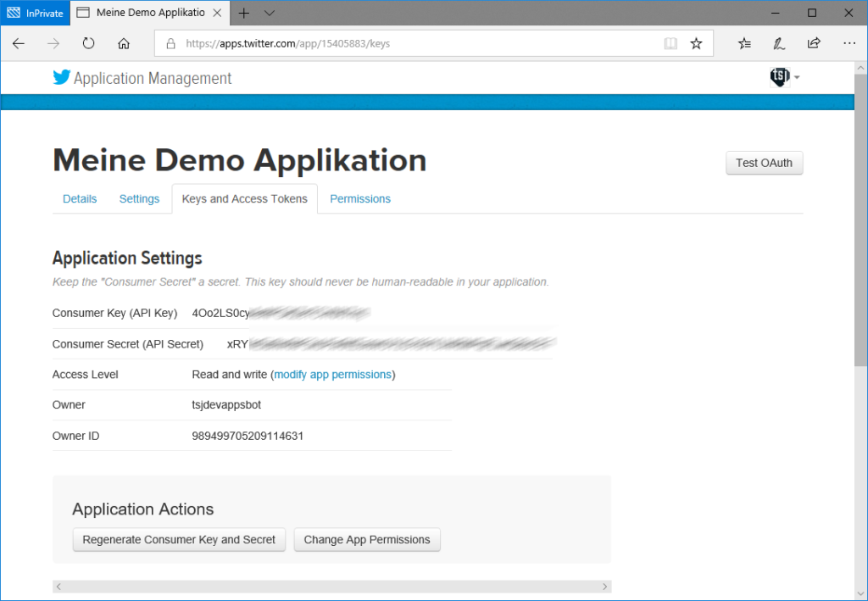This screenshot has height=601, width=868.
Task: Click the Test OAuth button
Action: [764, 163]
